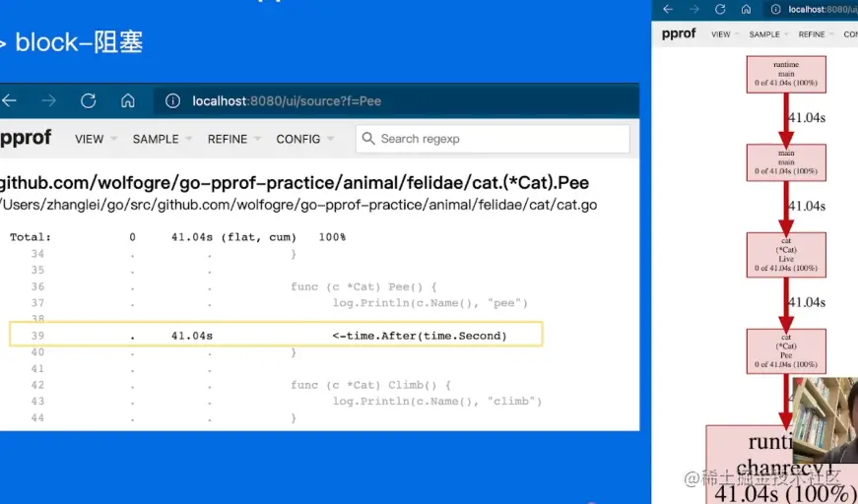Open the REFINE menu in source view
This screenshot has width=858, height=504.
click(x=233, y=139)
